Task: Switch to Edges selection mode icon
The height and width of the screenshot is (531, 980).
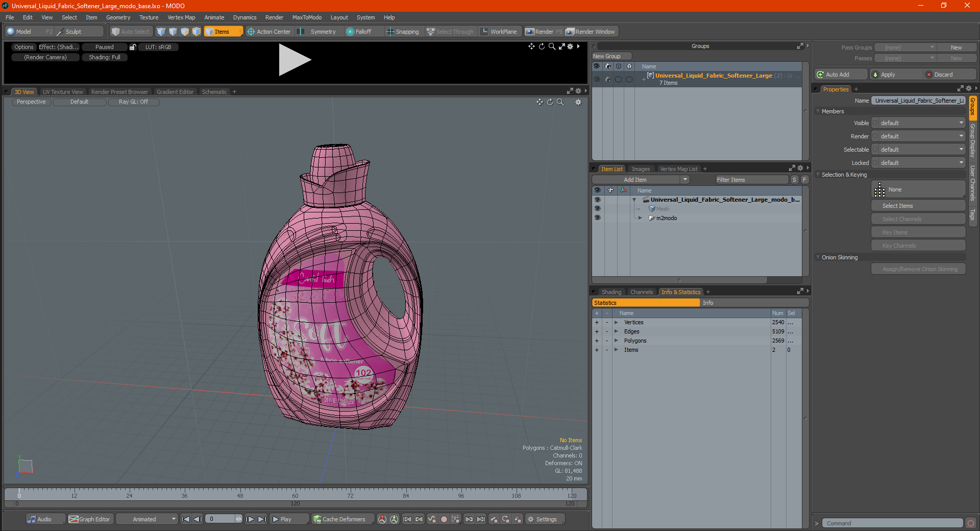Action: (173, 32)
